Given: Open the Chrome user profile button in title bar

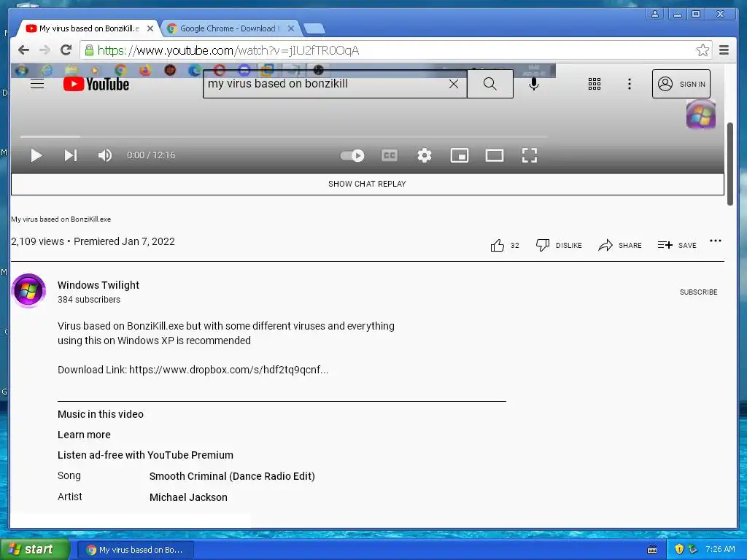Looking at the screenshot, I should 655,14.
